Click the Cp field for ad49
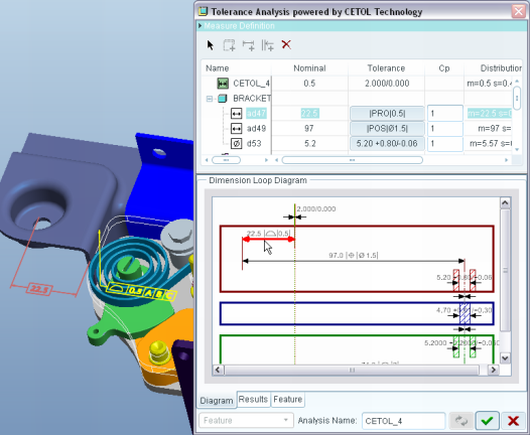Screen dimensions: 530x435 coord(445,128)
